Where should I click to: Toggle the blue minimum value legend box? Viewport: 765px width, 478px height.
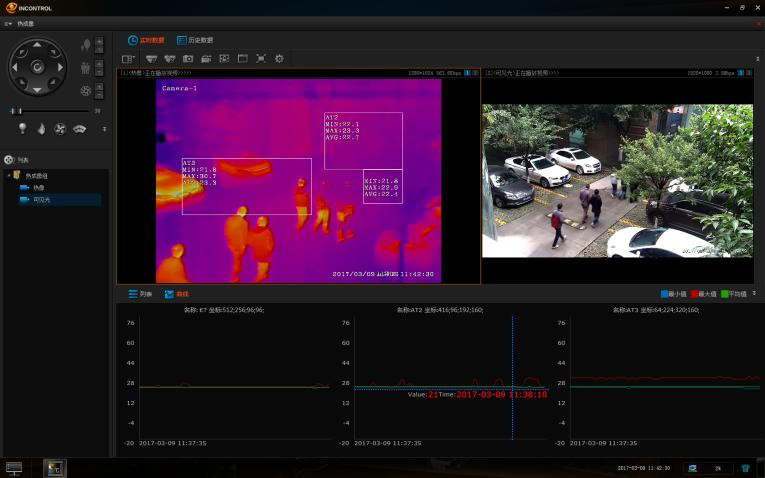tap(665, 295)
